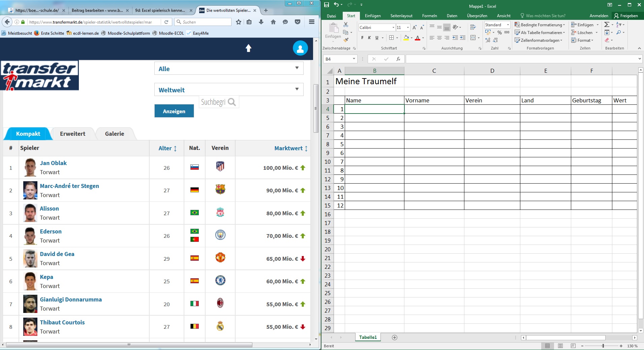The image size is (644, 350).
Task: Open the ecdl-lernen.de bookmark
Action: click(x=83, y=33)
